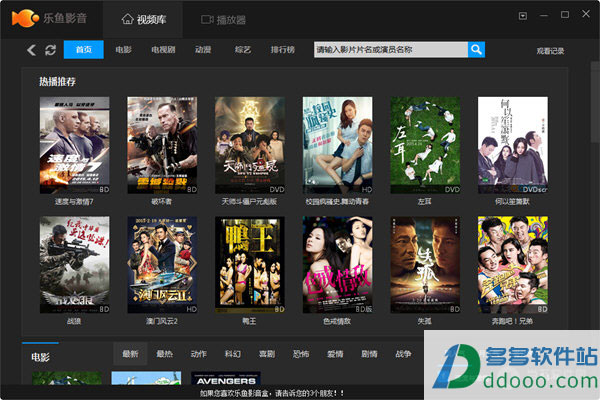Click the 天师斗僵尸元彪版 title text
Image resolution: width=600 pixels, height=400 pixels.
tap(249, 201)
